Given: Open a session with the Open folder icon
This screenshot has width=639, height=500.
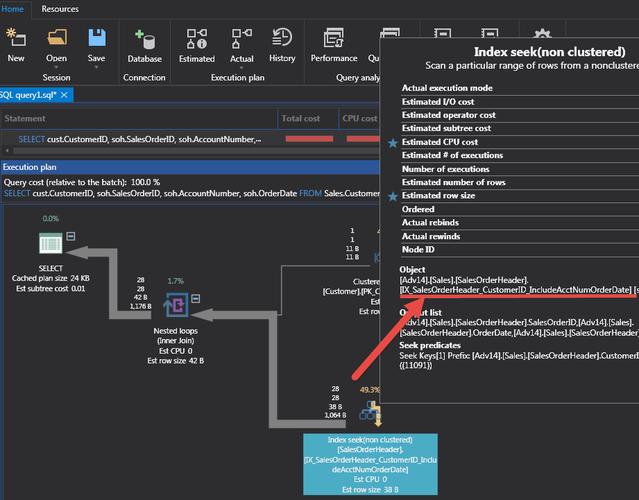Looking at the screenshot, I should pos(57,37).
